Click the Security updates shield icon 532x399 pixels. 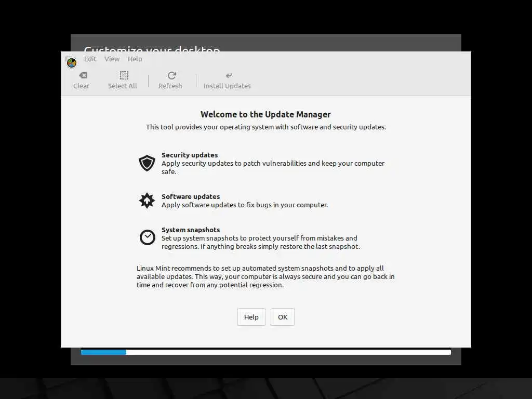[147, 163]
